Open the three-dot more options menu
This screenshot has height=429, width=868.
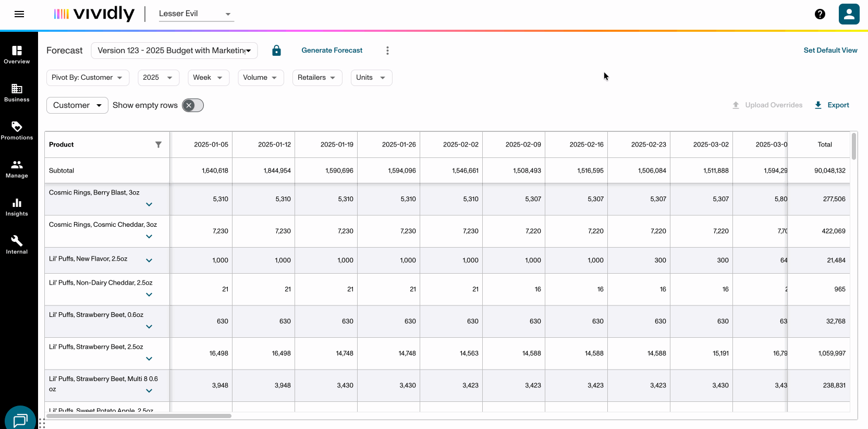click(x=387, y=51)
